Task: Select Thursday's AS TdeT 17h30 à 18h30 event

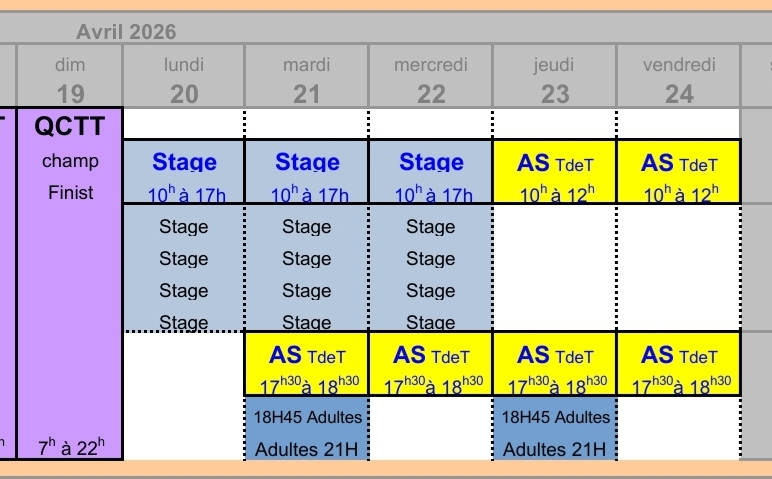Action: click(x=554, y=365)
